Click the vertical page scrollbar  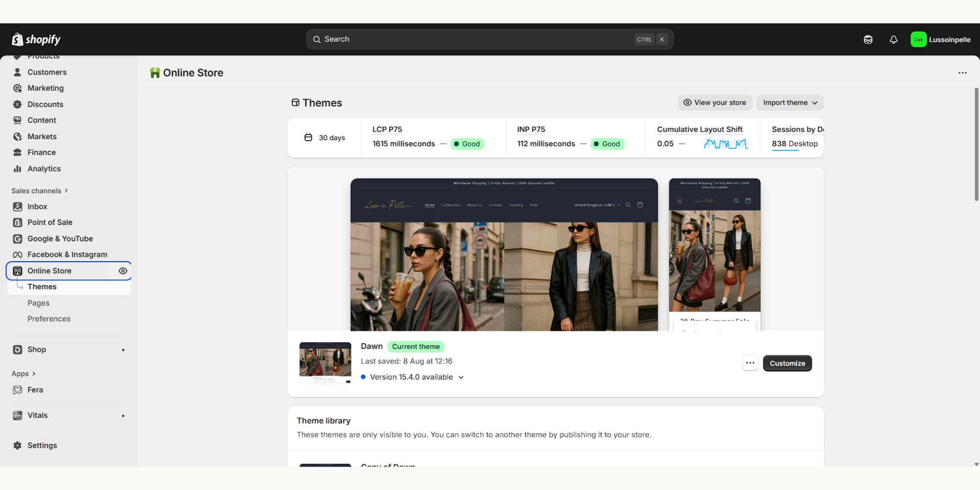(976, 145)
